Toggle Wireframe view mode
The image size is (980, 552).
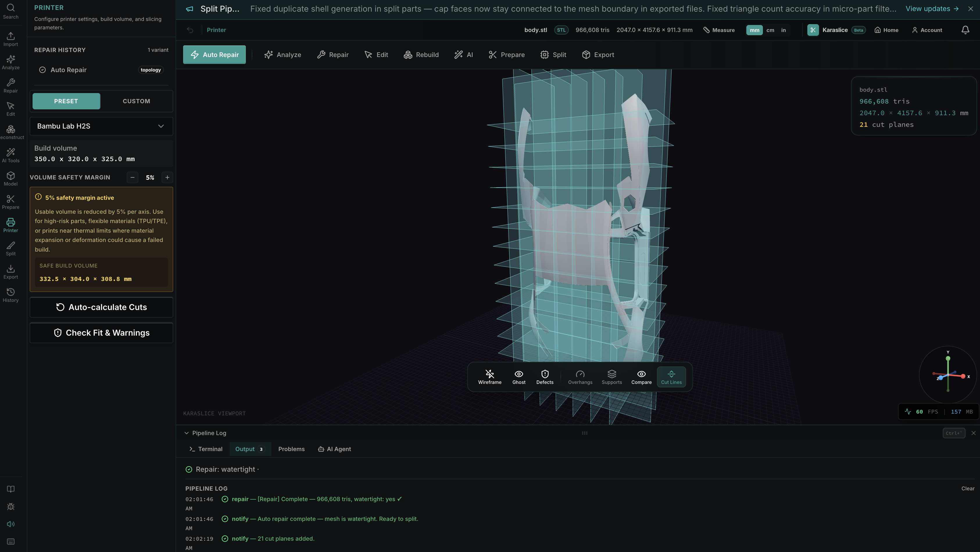(490, 377)
